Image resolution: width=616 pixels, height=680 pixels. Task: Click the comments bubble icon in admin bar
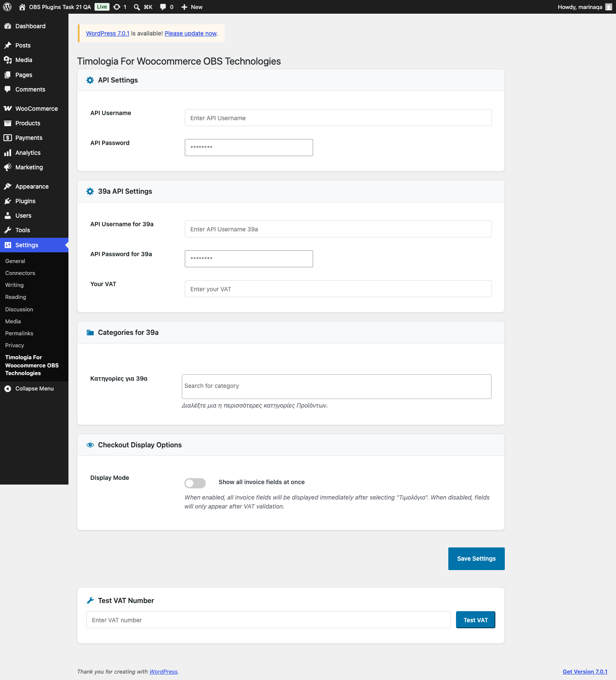tap(163, 7)
